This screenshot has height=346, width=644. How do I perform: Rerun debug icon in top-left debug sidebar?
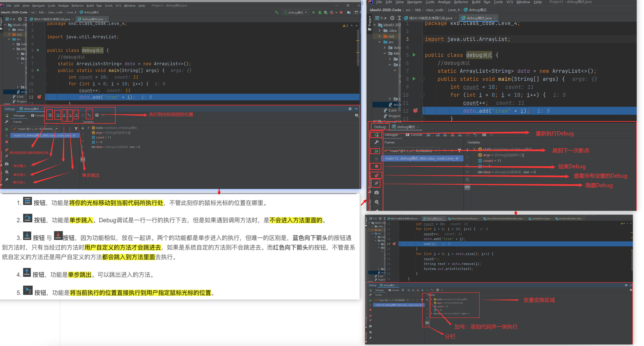[7, 116]
